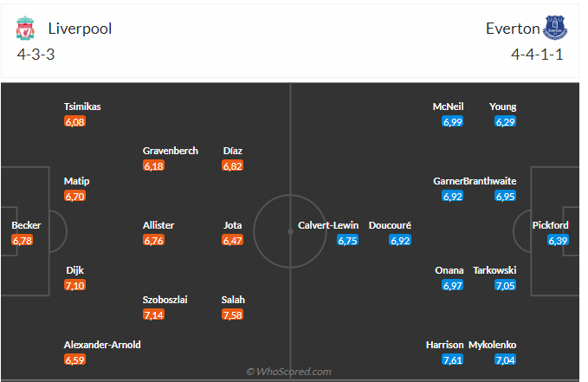Click the WhoScored.com watermark

pos(289,372)
